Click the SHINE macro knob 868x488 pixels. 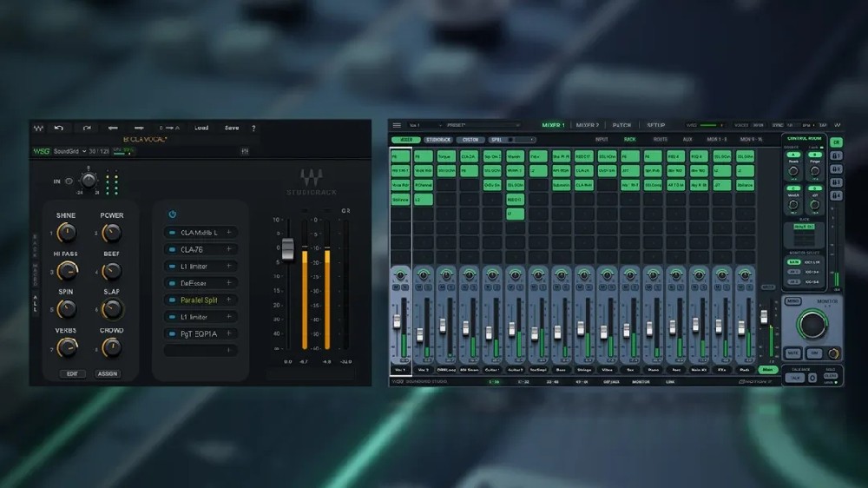[67, 233]
